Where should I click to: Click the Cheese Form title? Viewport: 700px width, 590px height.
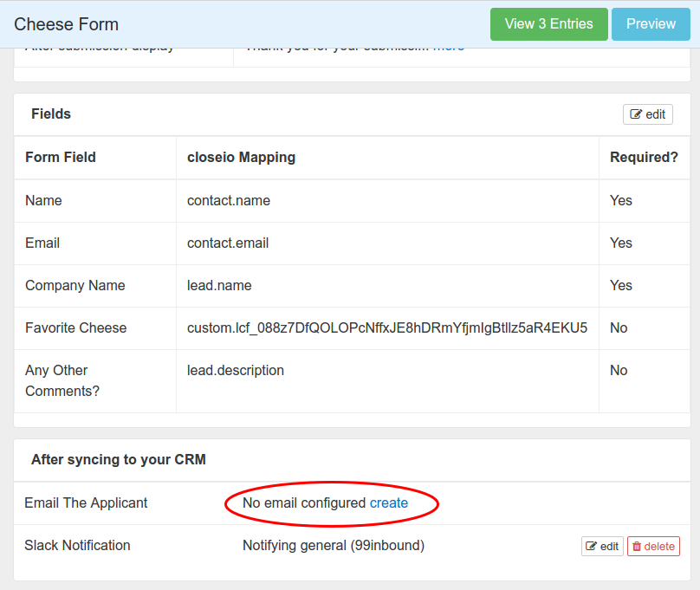[x=67, y=24]
